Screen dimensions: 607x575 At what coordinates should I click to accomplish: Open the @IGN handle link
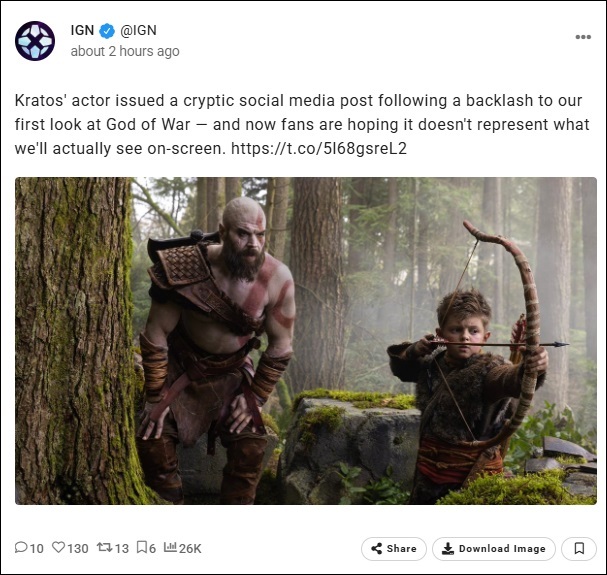(138, 30)
